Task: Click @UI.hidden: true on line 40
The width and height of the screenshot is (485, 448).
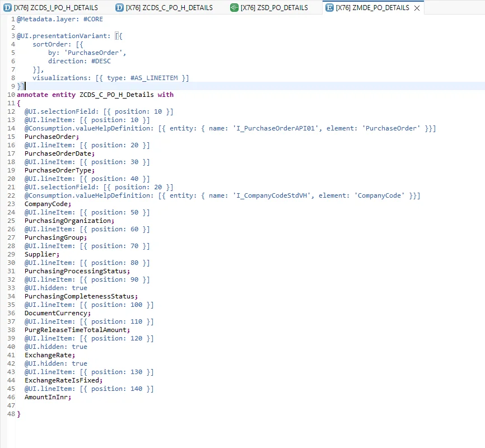Action: 55,347
